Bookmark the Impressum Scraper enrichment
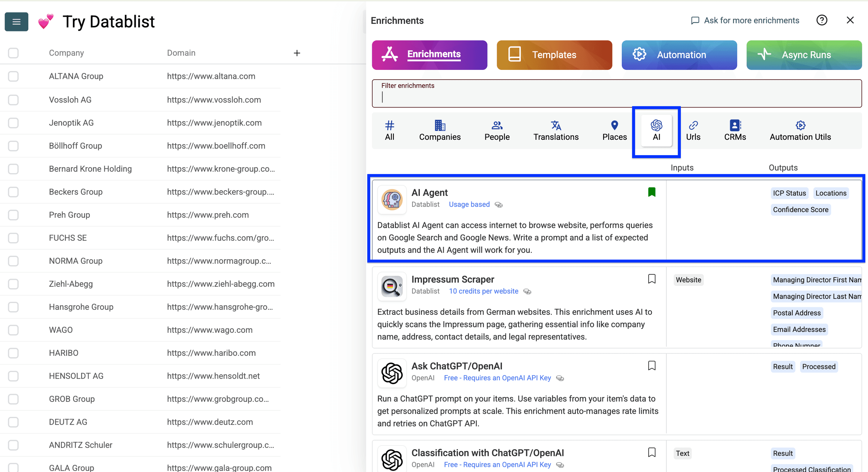Screen dimensions: 868x472 pos(652,279)
